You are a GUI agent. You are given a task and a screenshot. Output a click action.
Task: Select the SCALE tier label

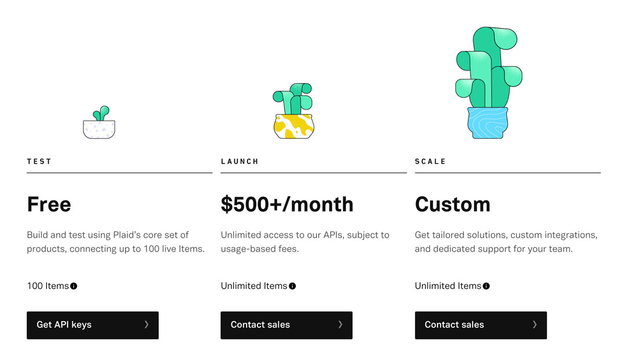(431, 161)
